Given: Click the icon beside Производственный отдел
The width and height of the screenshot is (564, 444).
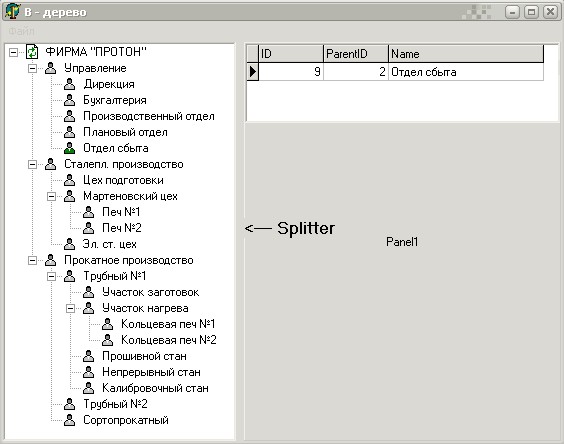Looking at the screenshot, I should [x=69, y=116].
